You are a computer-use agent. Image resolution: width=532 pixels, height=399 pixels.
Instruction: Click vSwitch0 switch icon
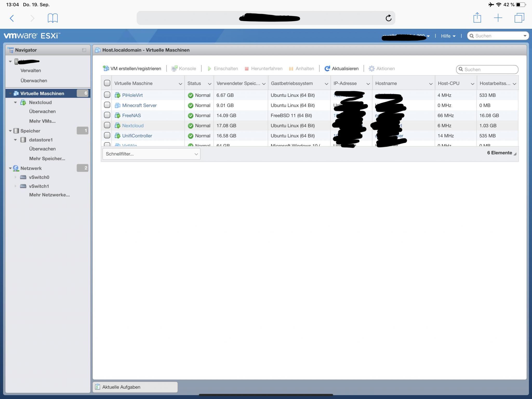(23, 177)
